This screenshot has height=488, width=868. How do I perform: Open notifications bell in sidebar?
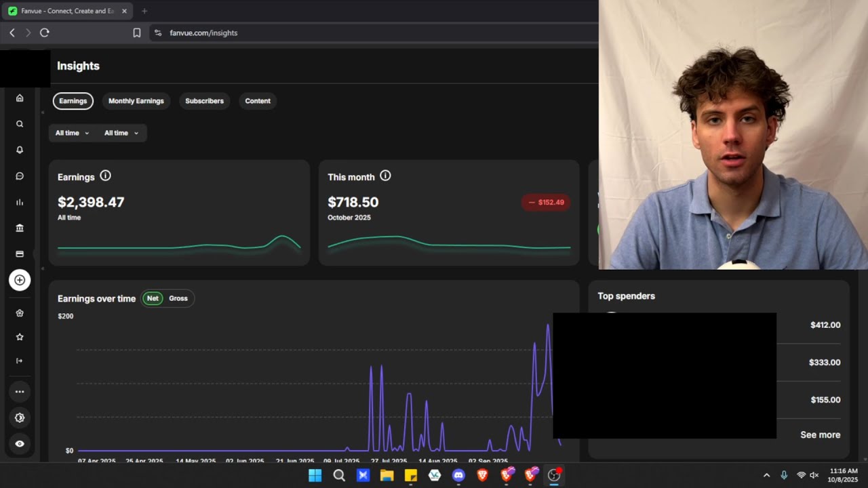click(20, 150)
